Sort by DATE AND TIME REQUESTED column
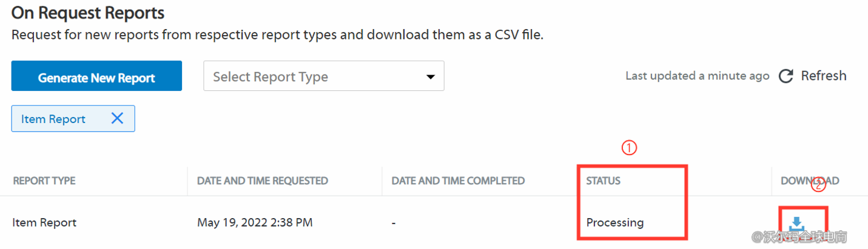The height and width of the screenshot is (249, 868). point(262,181)
